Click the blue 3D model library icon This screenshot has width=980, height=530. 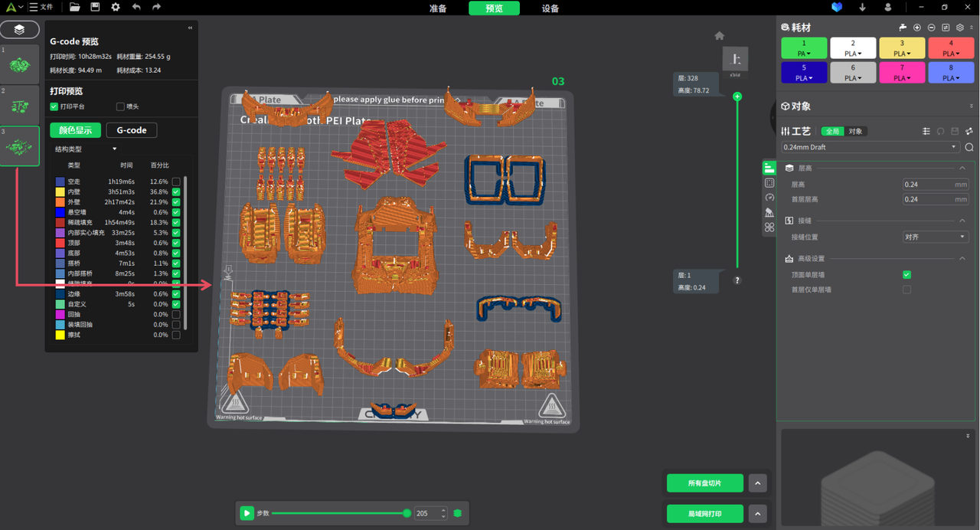(837, 7)
